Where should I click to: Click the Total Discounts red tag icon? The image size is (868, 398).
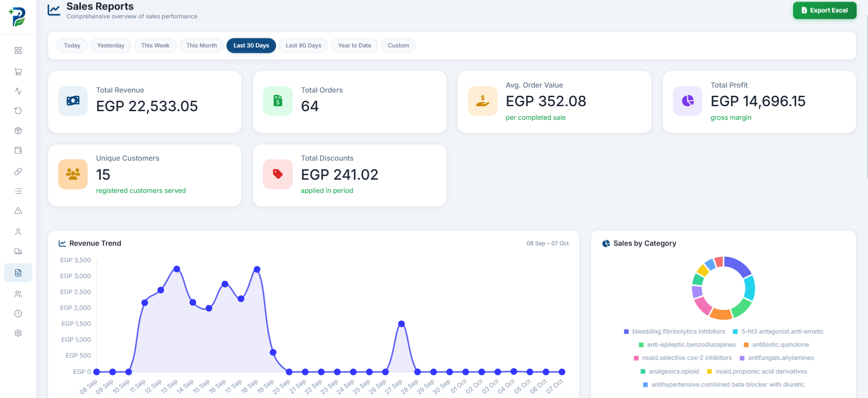tap(278, 174)
